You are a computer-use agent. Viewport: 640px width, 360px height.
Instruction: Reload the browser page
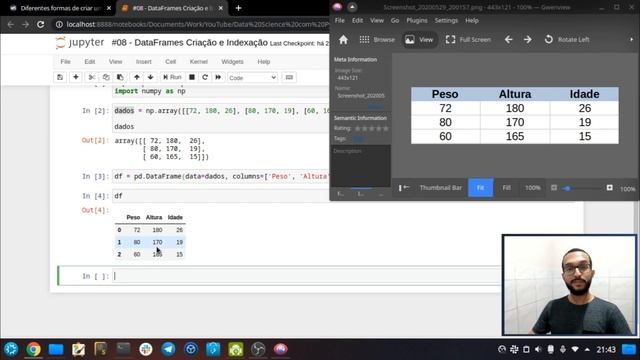pyautogui.click(x=40, y=24)
